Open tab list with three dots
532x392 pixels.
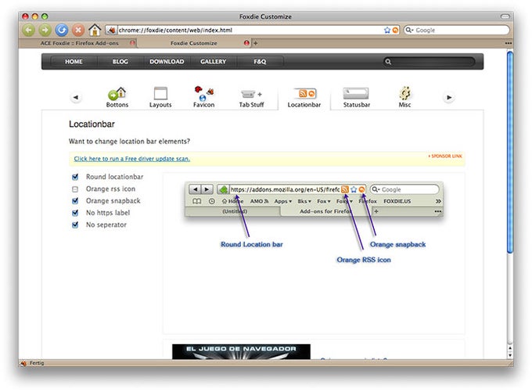click(x=508, y=43)
